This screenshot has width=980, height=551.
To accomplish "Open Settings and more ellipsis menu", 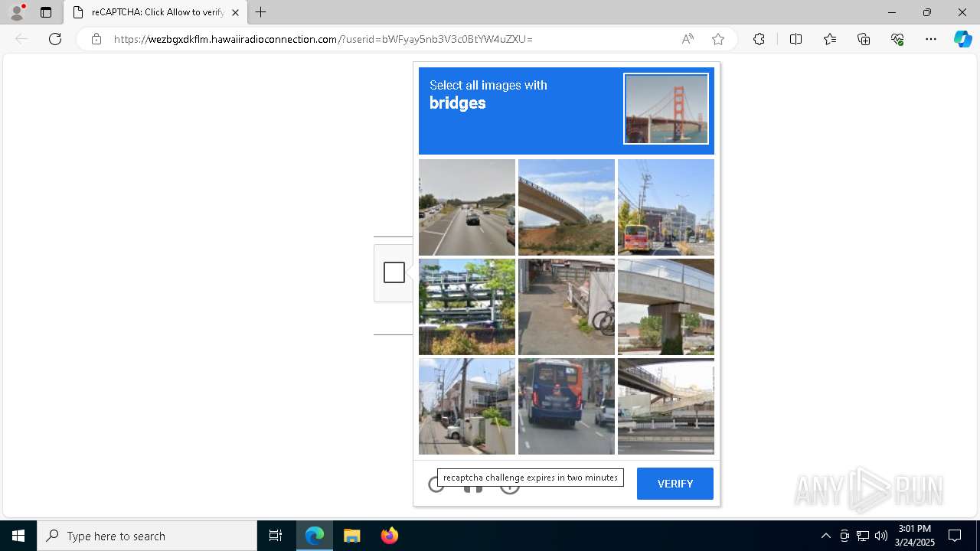I will (x=931, y=39).
